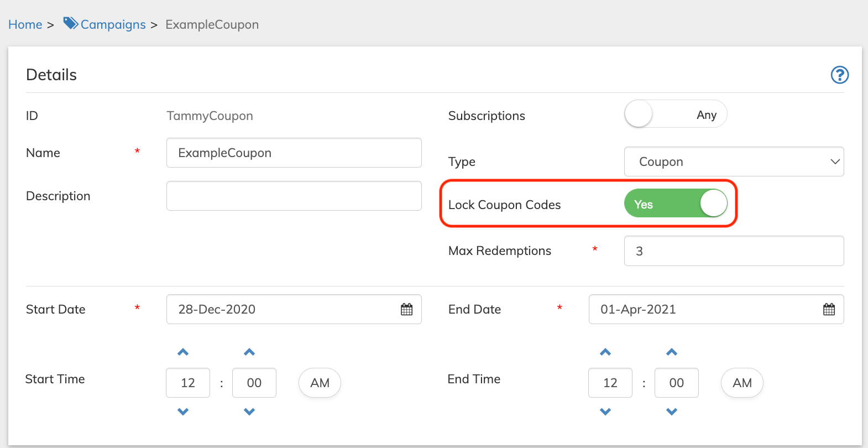Click the Campaigns tag icon in breadcrumb
This screenshot has height=448, width=868.
tap(71, 23)
